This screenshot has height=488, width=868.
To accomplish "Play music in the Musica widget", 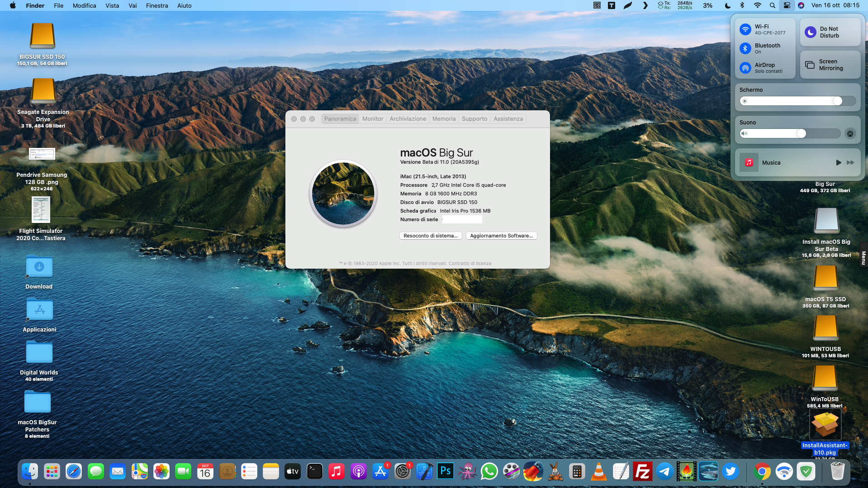I will point(838,162).
